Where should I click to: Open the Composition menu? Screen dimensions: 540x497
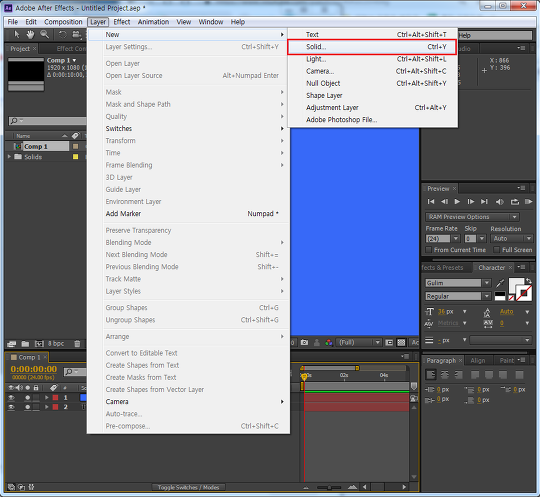[63, 22]
